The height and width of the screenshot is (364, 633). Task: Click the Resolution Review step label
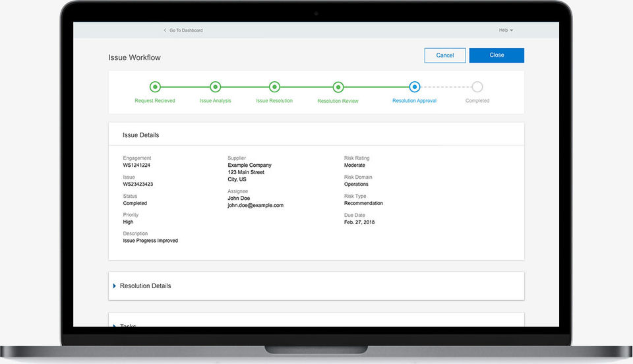click(338, 101)
